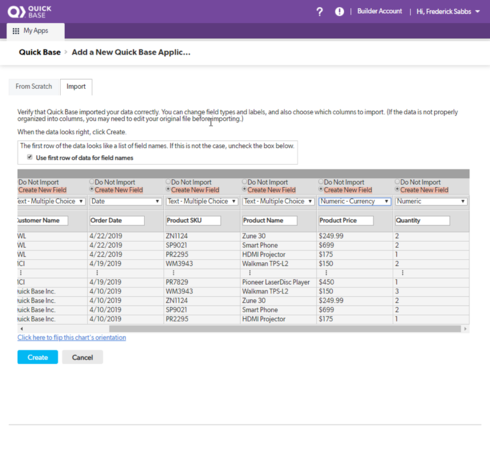Select the Import tab
The width and height of the screenshot is (490, 474).
76,87
